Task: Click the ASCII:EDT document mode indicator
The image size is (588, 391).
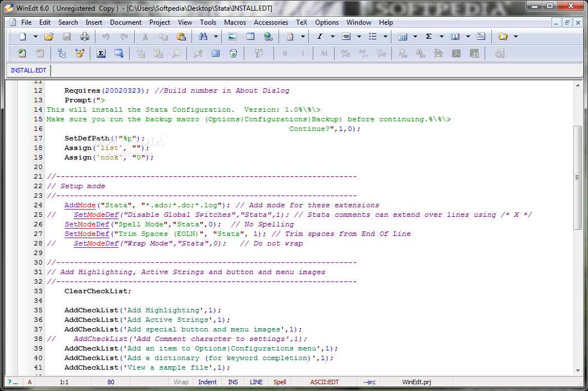Action: click(x=325, y=382)
